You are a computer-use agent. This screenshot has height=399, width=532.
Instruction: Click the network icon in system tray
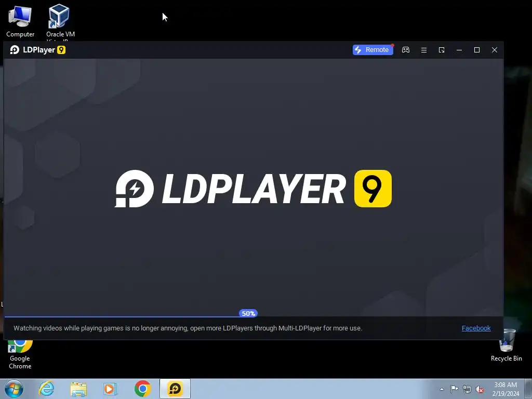[467, 389]
